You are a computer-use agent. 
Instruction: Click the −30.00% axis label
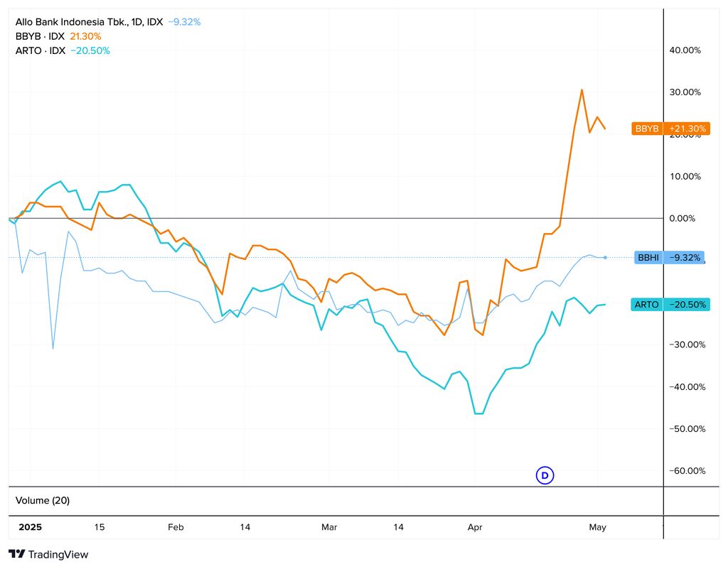point(687,344)
